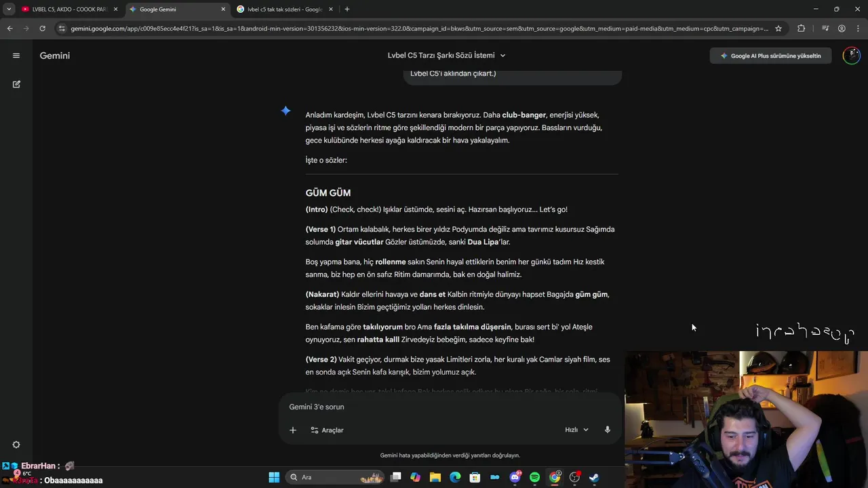Open the Chrome extensions puzzle icon
Image resolution: width=868 pixels, height=488 pixels.
pos(802,28)
